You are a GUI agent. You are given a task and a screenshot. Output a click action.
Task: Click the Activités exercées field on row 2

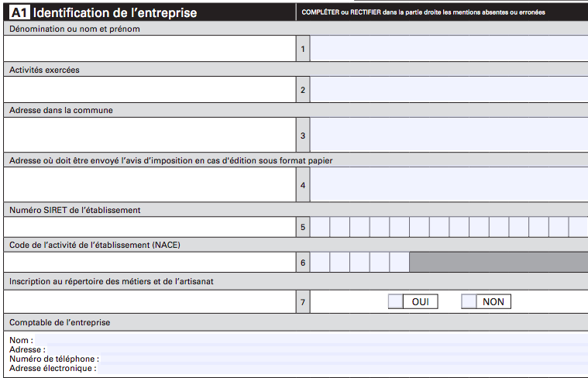(449, 89)
